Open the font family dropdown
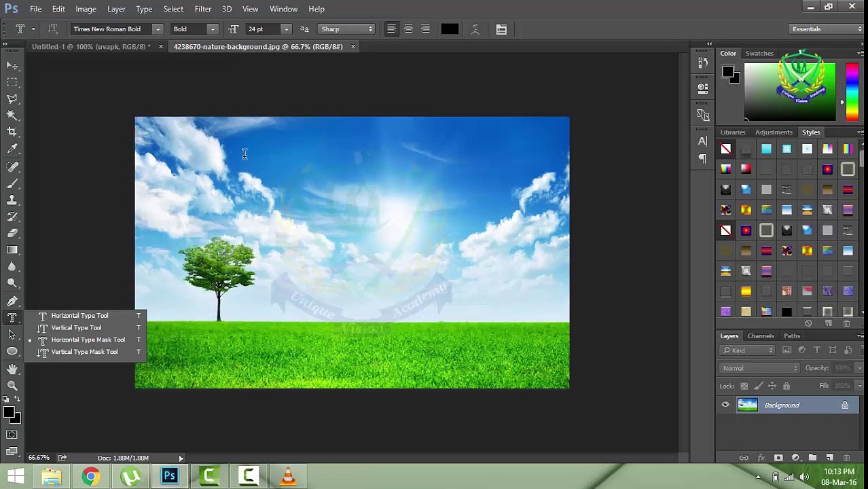The width and height of the screenshot is (868, 489). [158, 29]
